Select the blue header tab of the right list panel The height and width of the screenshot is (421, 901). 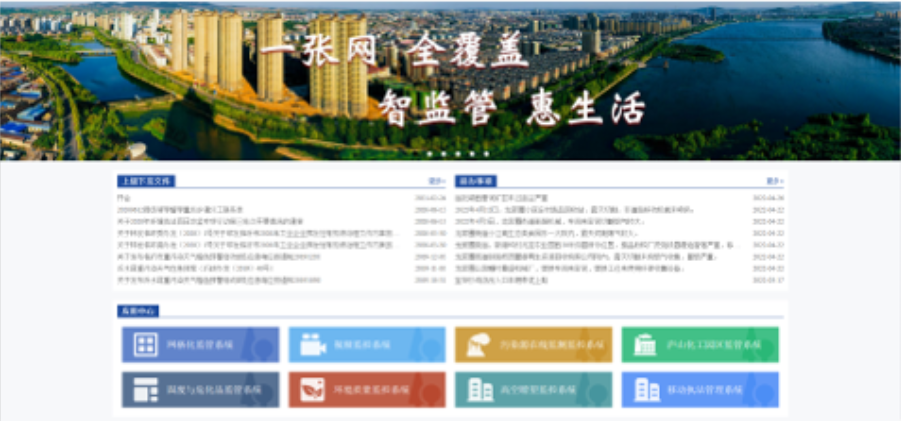click(476, 182)
